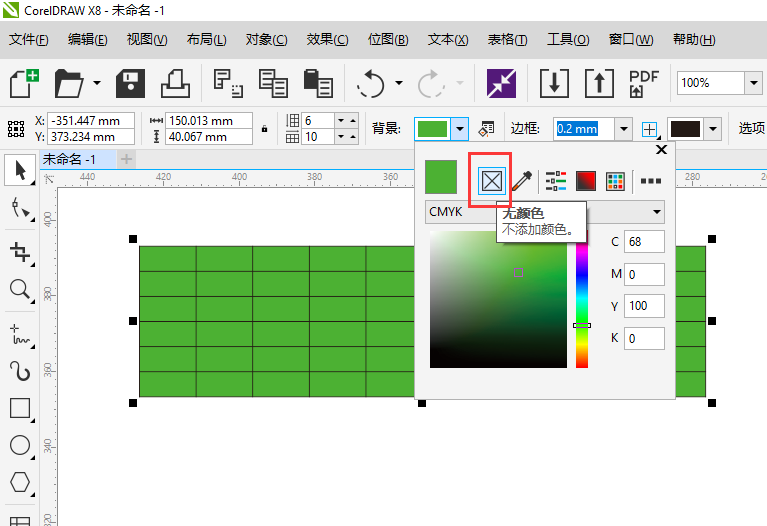Select the Ellipse tool
The image size is (767, 526).
(20, 446)
